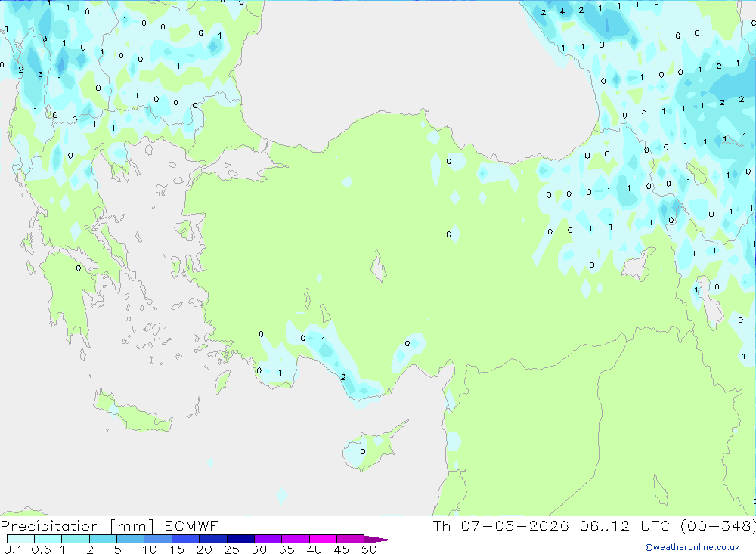The width and height of the screenshot is (756, 554).
Task: Click the 30–35 mm violet legend swatch
Action: (x=268, y=539)
